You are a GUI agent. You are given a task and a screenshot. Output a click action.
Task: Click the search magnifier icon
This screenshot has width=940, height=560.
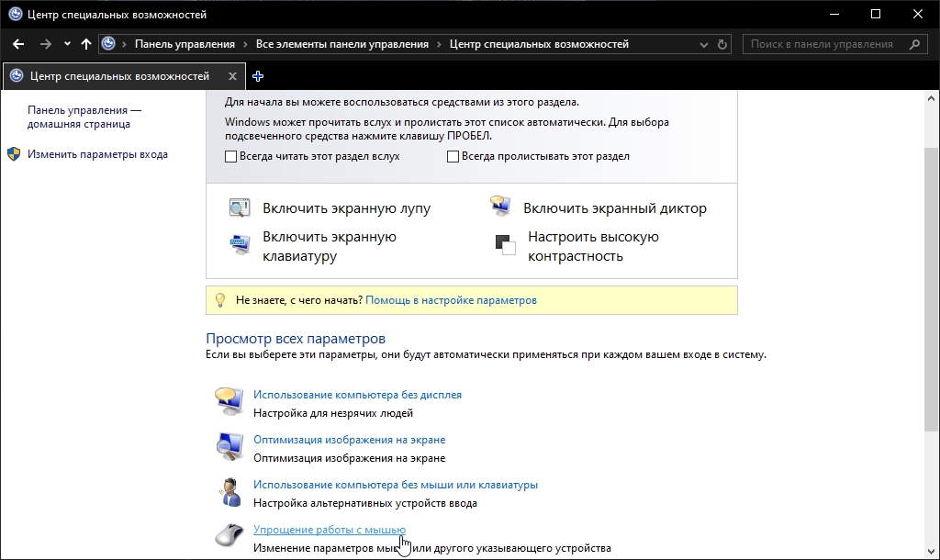914,44
